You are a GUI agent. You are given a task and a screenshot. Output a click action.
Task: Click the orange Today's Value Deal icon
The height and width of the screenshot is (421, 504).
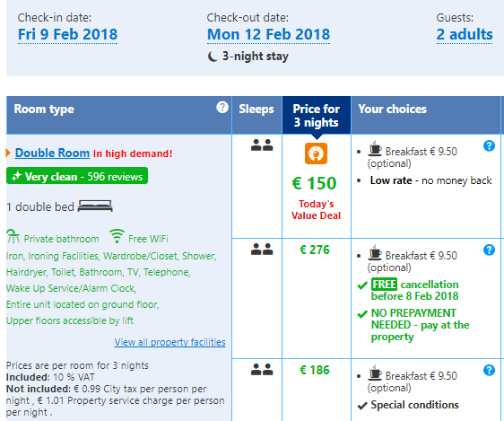click(316, 153)
